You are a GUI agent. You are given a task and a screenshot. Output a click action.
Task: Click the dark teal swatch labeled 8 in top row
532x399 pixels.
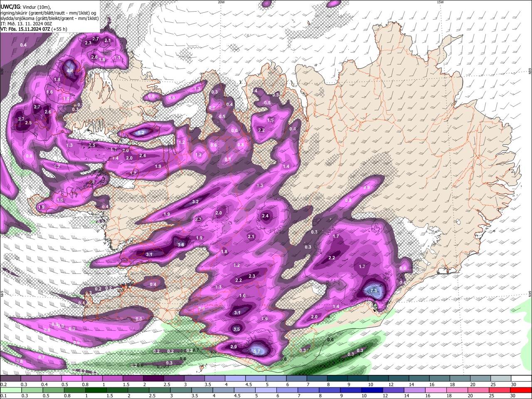point(337,379)
